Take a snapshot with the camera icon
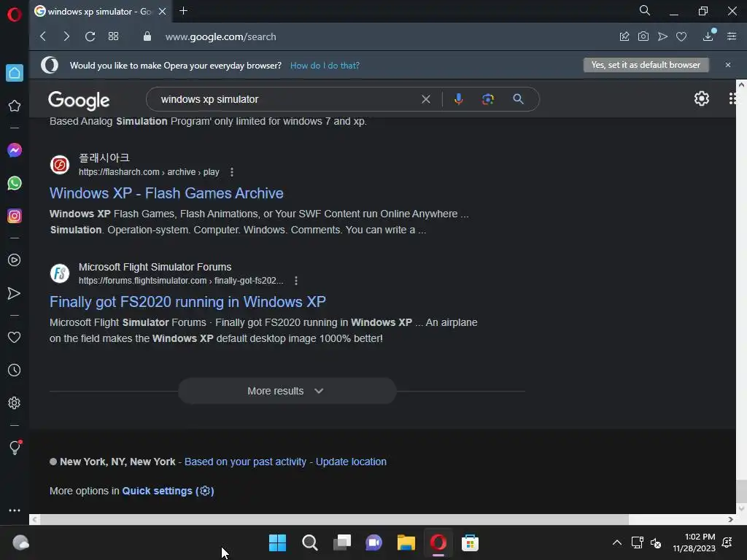 point(643,36)
